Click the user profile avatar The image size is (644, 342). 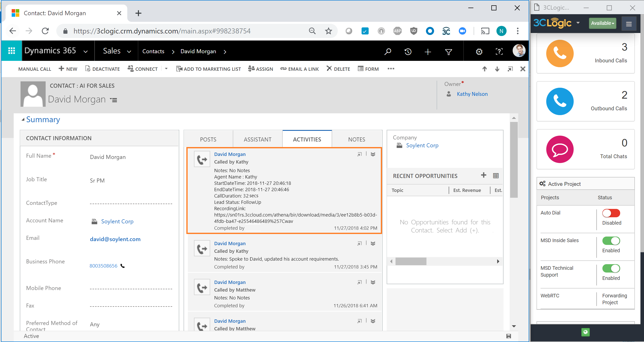(x=519, y=51)
